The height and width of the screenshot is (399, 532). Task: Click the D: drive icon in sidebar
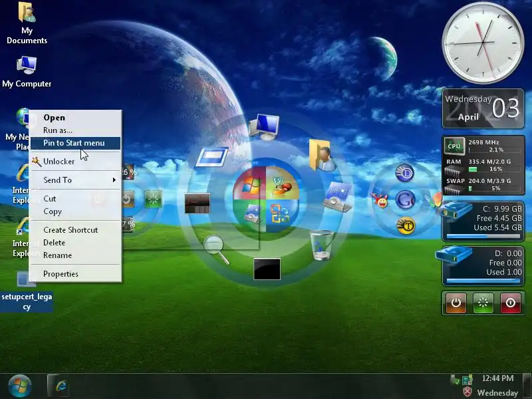454,255
